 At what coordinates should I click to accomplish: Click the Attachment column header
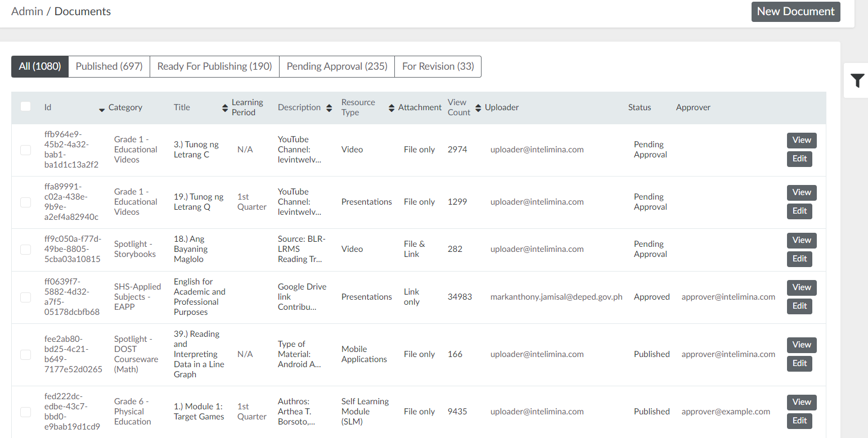click(x=420, y=107)
